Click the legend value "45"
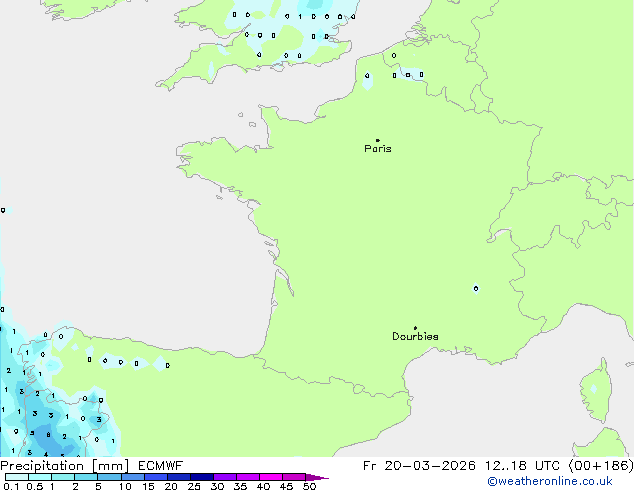The height and width of the screenshot is (490, 634). pos(286,486)
